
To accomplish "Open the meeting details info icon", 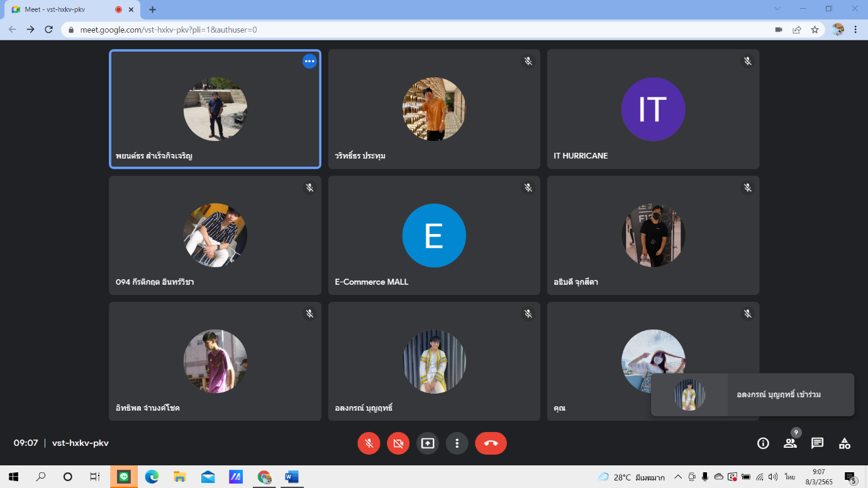I will tap(763, 443).
